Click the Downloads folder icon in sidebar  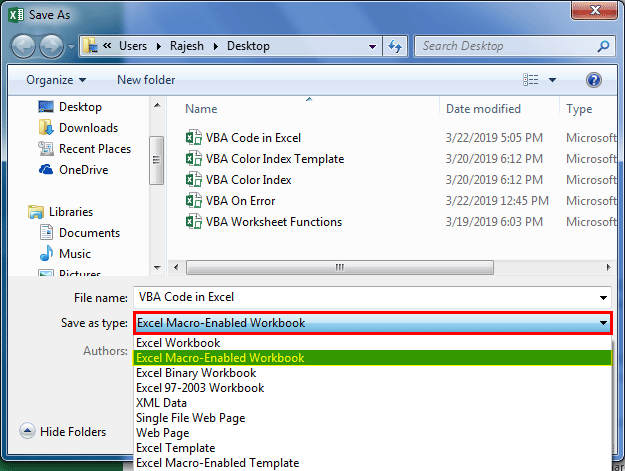click(x=46, y=128)
